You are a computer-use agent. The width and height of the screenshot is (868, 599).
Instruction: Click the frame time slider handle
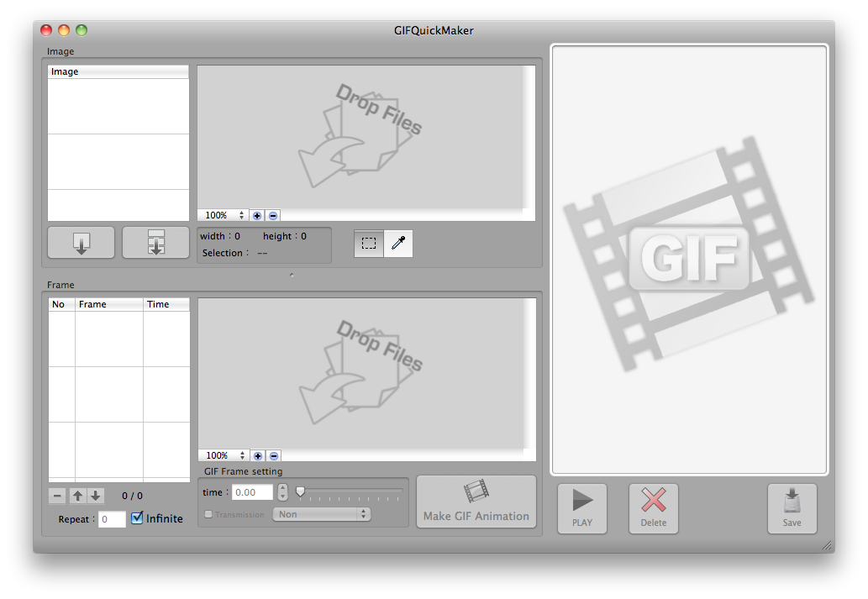tap(301, 491)
